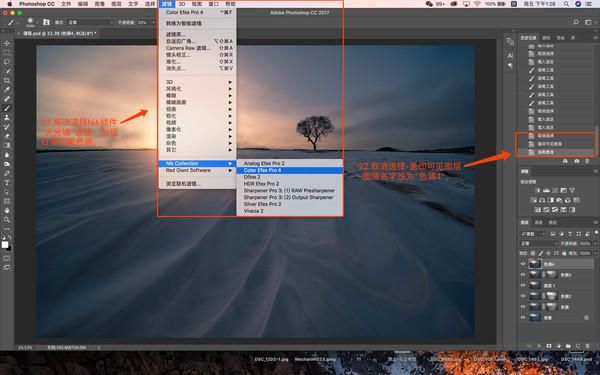Select 色调3 layer mask thumbnail
This screenshot has width=600, height=375.
pyautogui.click(x=551, y=274)
